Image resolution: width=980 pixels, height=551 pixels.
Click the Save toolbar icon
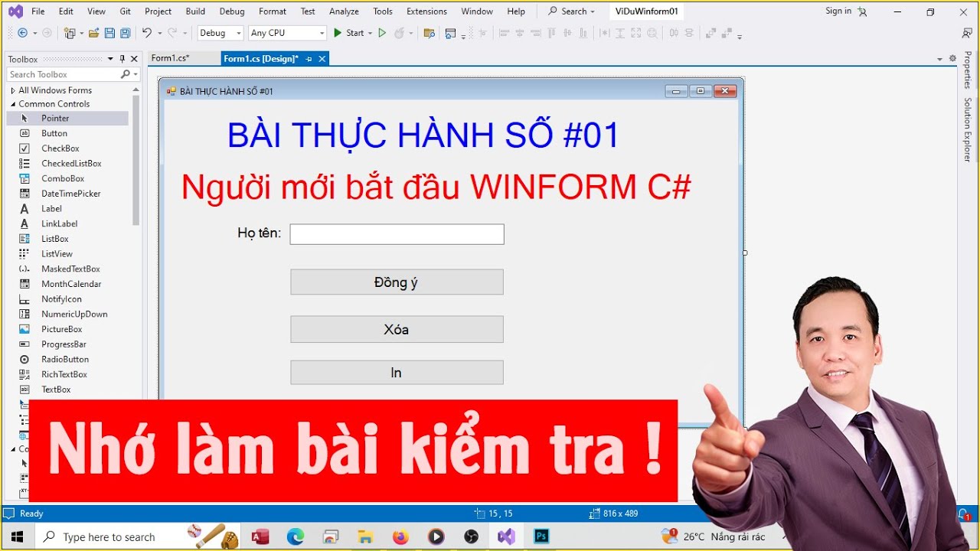click(109, 33)
